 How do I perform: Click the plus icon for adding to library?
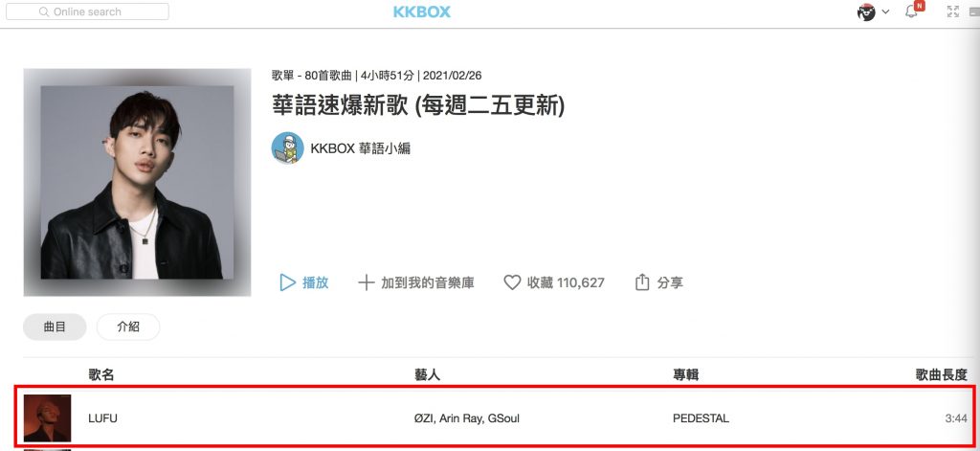pyautogui.click(x=367, y=282)
